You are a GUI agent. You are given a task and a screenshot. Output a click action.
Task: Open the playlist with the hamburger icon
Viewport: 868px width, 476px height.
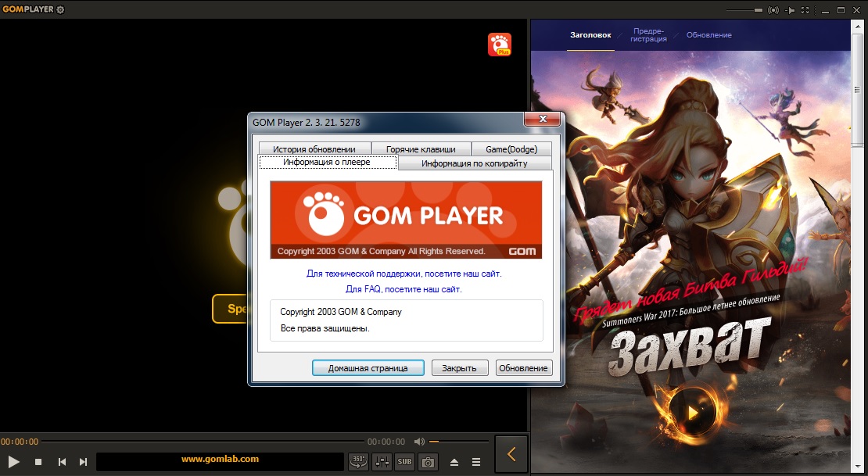[x=476, y=462]
